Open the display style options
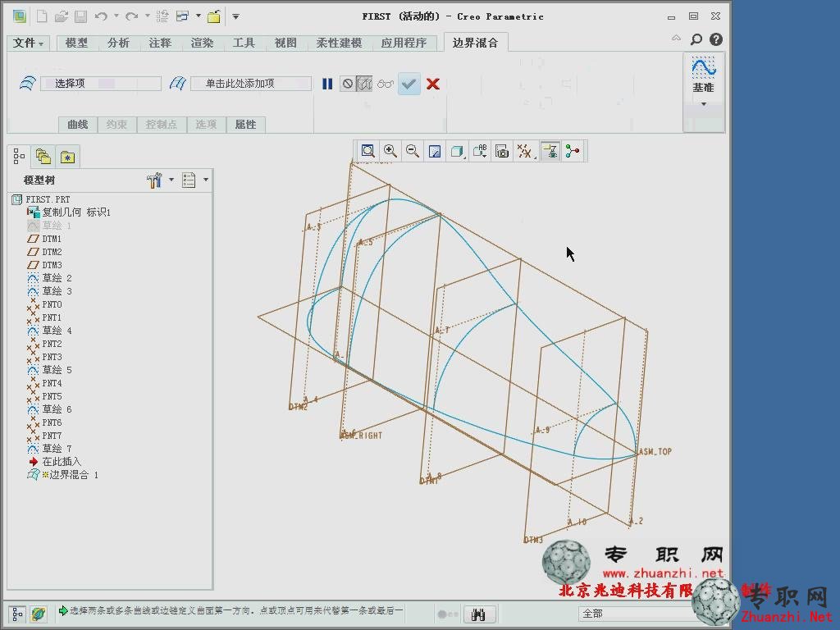Viewport: 840px width, 630px height. [457, 152]
